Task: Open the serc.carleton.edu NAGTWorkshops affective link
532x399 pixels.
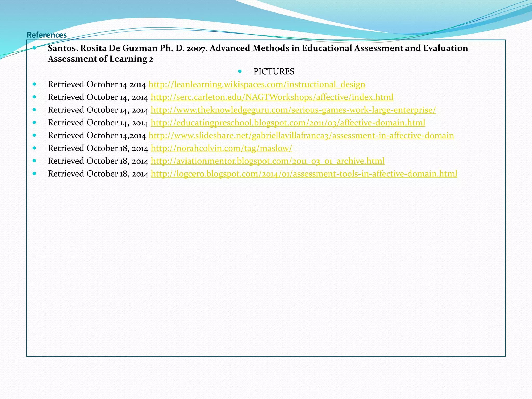Action: [272, 97]
